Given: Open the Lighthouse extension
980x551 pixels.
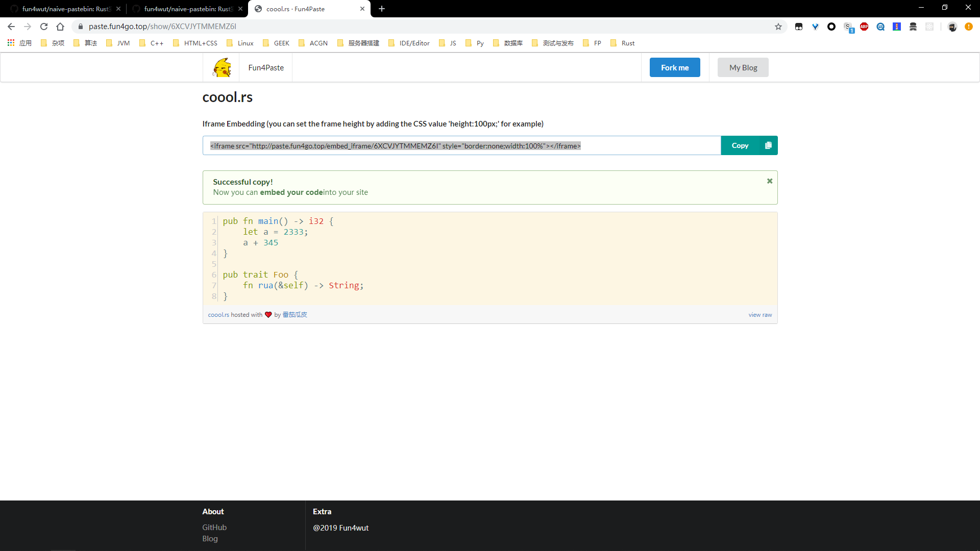Looking at the screenshot, I should click(897, 27).
